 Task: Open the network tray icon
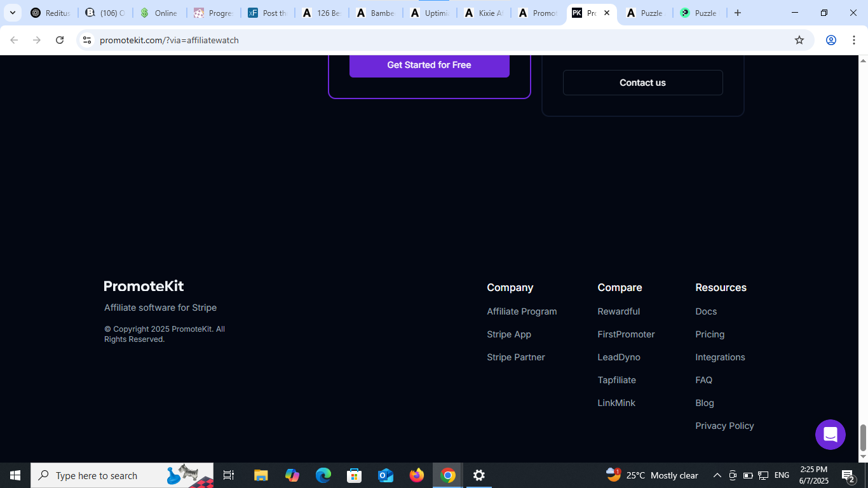pyautogui.click(x=763, y=475)
